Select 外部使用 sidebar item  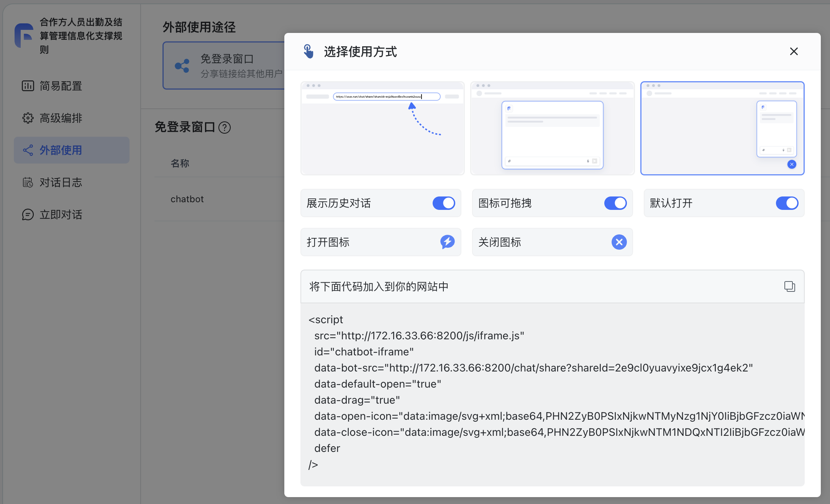pyautogui.click(x=61, y=150)
